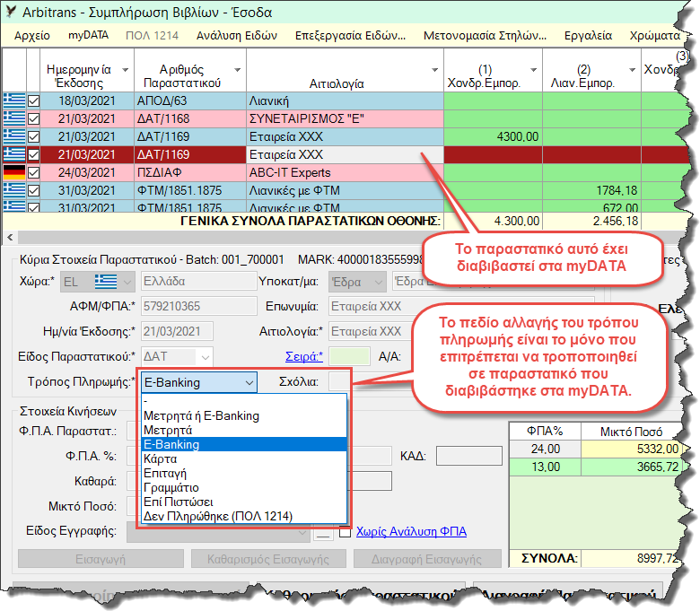
Task: Collapse the Τρόπος Πληρωμής combo box
Action: (x=249, y=382)
